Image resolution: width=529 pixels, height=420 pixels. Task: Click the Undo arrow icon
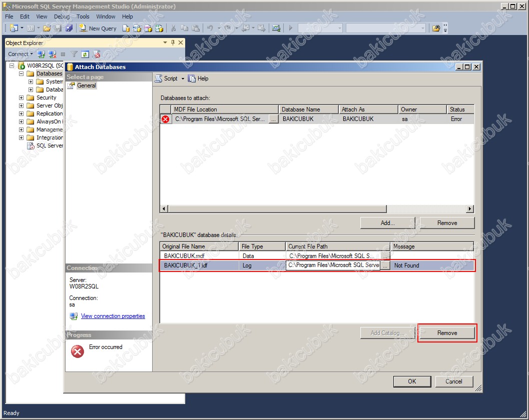(210, 28)
